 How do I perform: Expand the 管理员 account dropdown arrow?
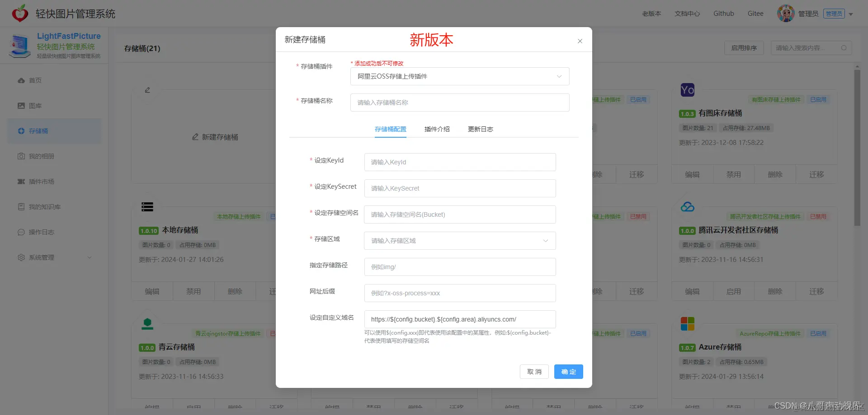point(852,14)
